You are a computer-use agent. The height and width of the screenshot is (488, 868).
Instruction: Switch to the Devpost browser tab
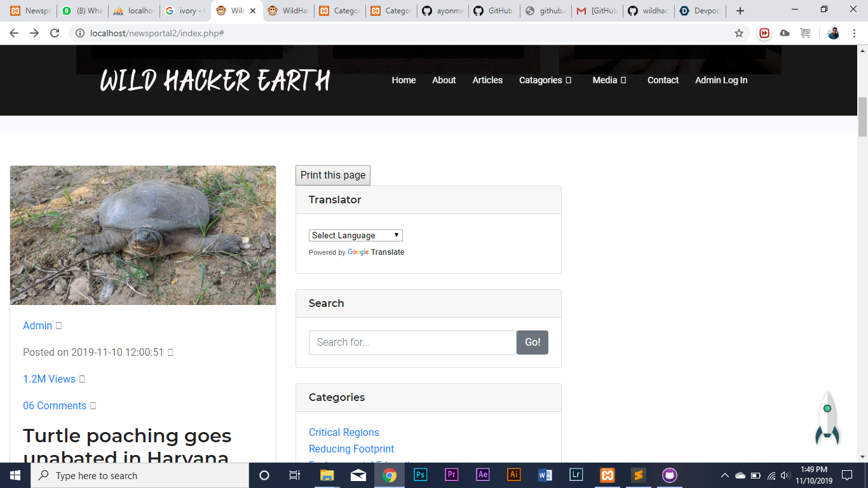(x=700, y=11)
